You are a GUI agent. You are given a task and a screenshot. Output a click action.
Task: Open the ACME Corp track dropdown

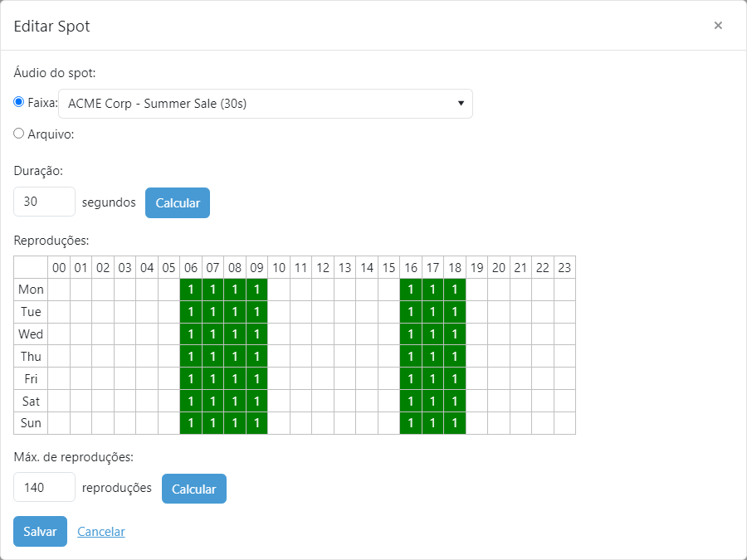point(266,104)
